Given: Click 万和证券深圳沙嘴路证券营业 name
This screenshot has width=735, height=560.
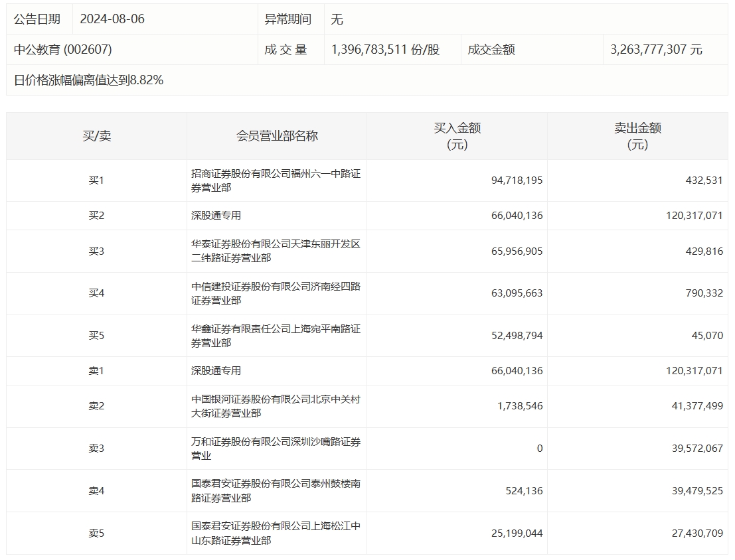Looking at the screenshot, I should [276, 449].
